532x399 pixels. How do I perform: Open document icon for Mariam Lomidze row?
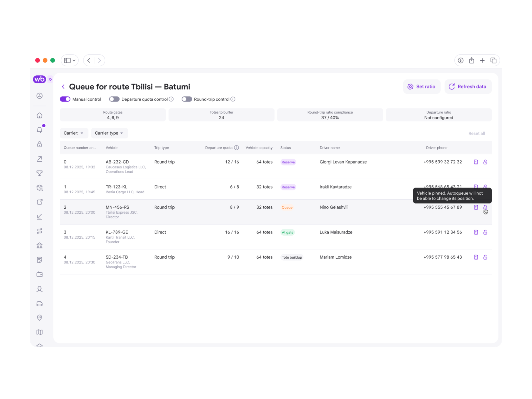point(476,257)
